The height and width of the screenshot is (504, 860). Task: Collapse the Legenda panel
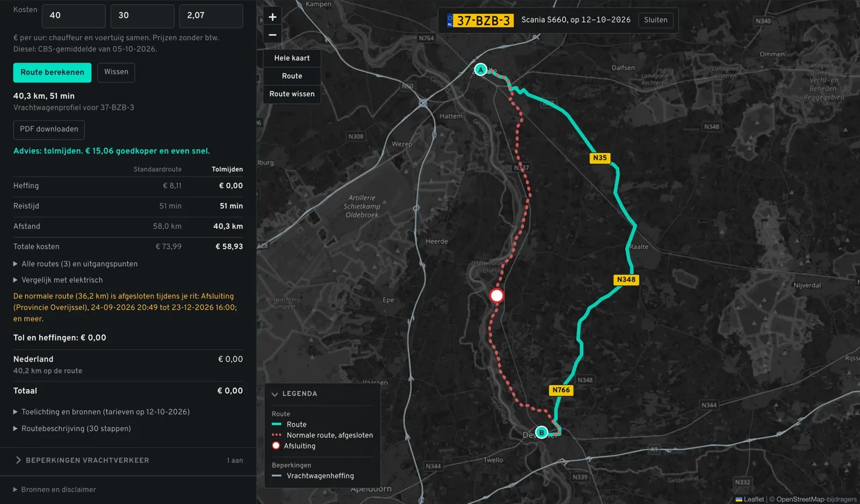(295, 394)
